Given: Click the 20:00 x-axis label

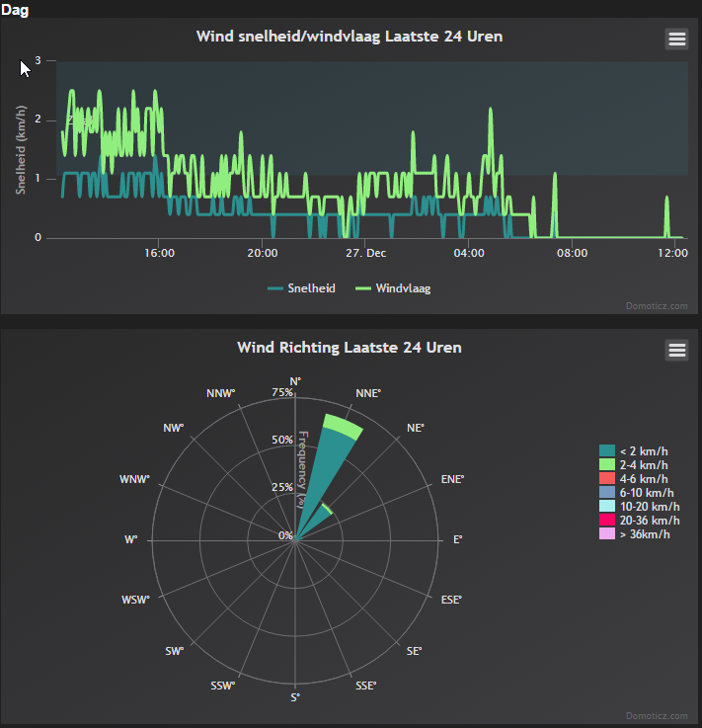Looking at the screenshot, I should [x=263, y=253].
